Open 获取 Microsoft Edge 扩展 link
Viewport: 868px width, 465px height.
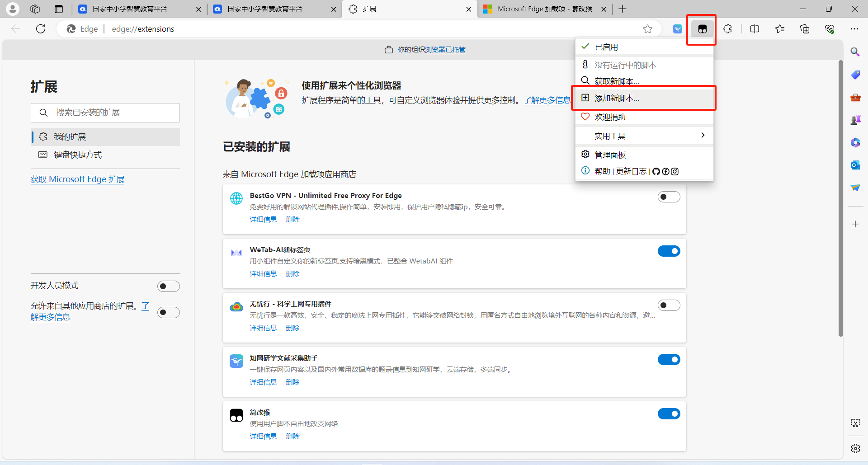click(77, 179)
